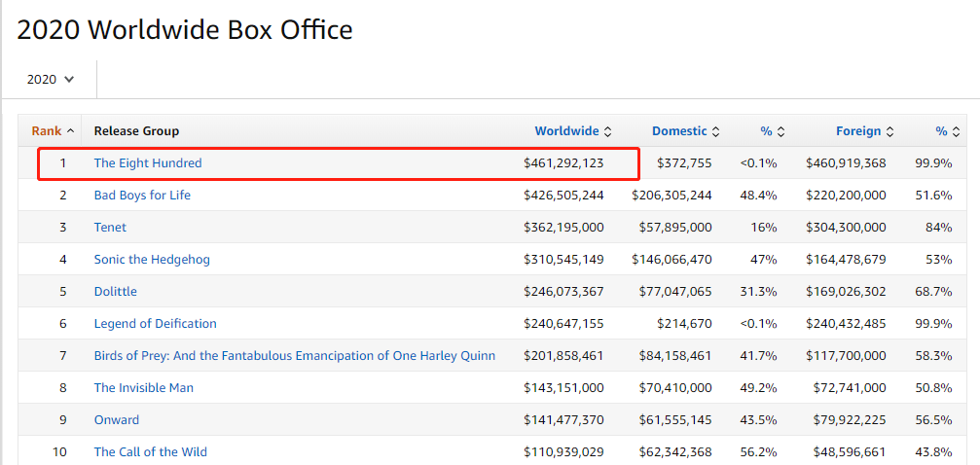Select worldwide value $310,545,149
Image resolution: width=980 pixels, height=465 pixels.
pyautogui.click(x=563, y=259)
